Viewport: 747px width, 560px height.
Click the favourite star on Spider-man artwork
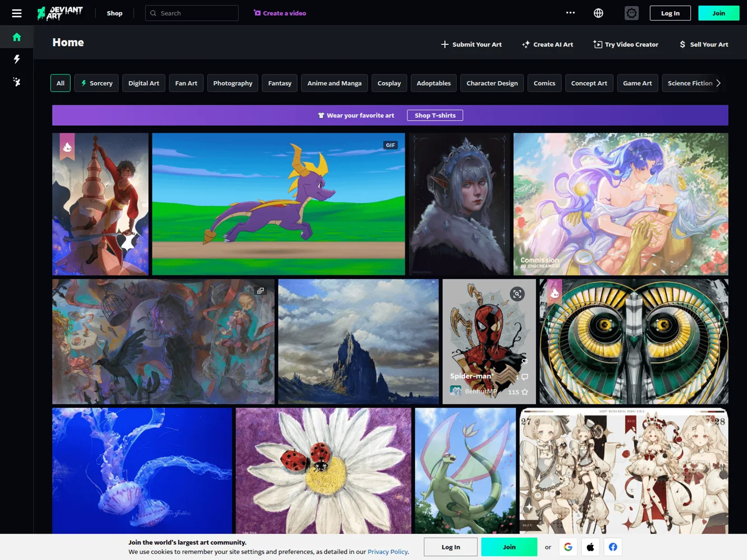tap(525, 392)
